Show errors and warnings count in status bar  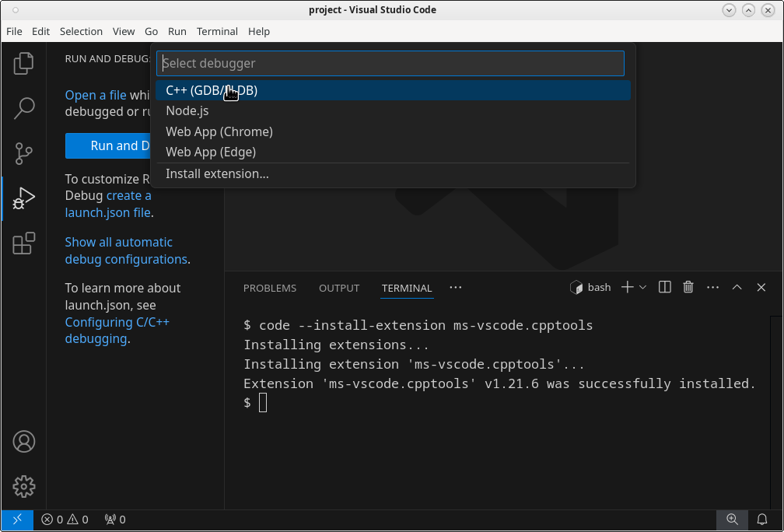tap(65, 520)
